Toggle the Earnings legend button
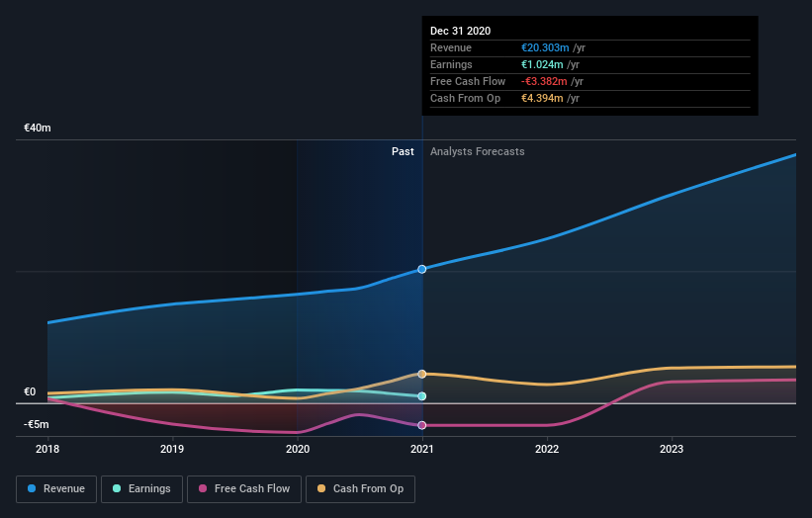Screen dimensions: 812x518 [x=141, y=489]
